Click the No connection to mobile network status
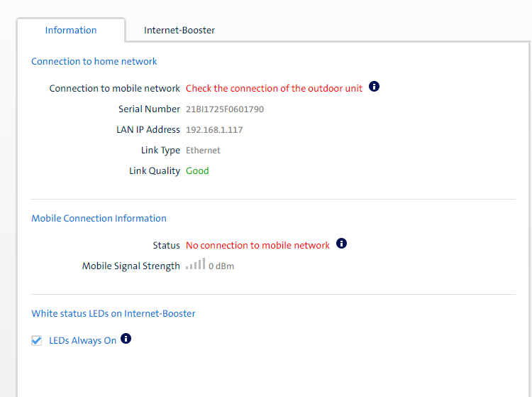 (x=257, y=246)
